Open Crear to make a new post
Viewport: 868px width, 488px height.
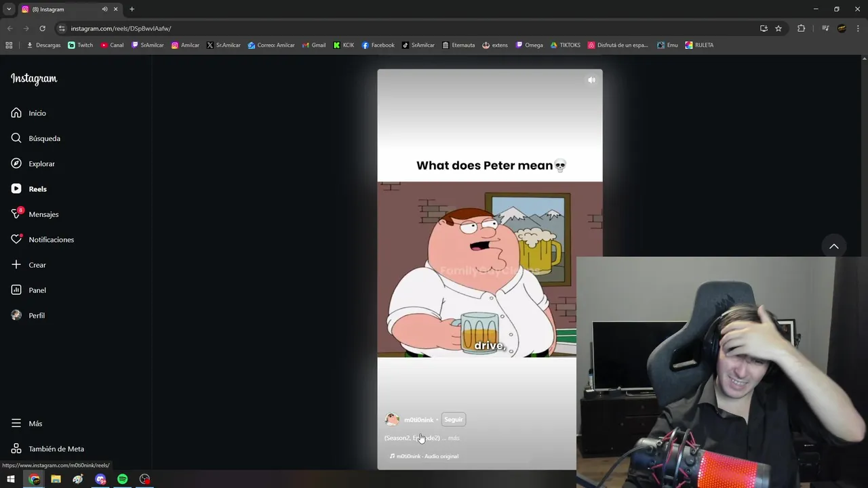pos(28,265)
